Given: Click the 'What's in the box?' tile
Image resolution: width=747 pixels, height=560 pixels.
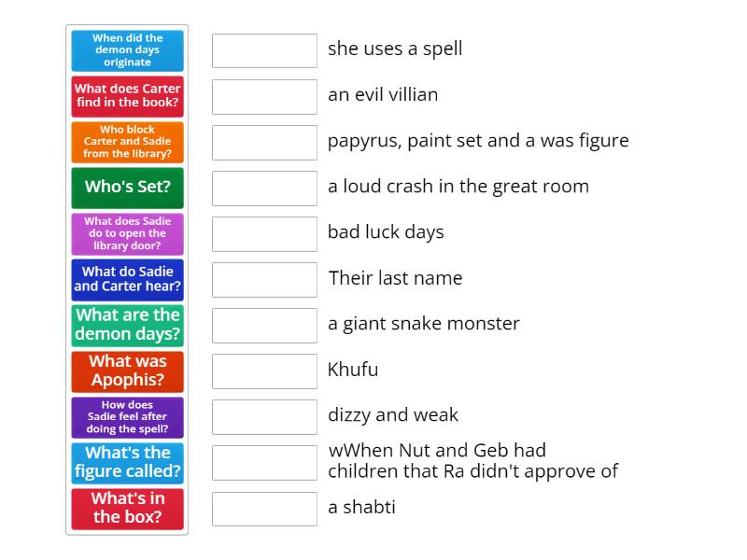Looking at the screenshot, I should click(x=127, y=509).
